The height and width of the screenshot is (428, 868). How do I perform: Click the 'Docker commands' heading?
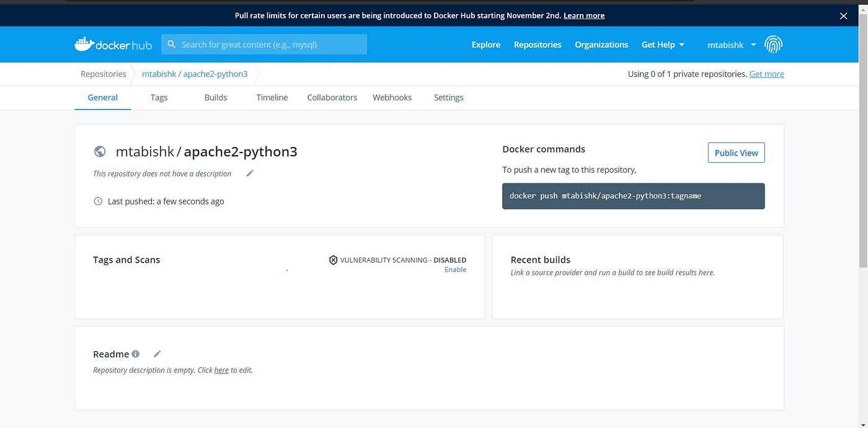tap(544, 149)
